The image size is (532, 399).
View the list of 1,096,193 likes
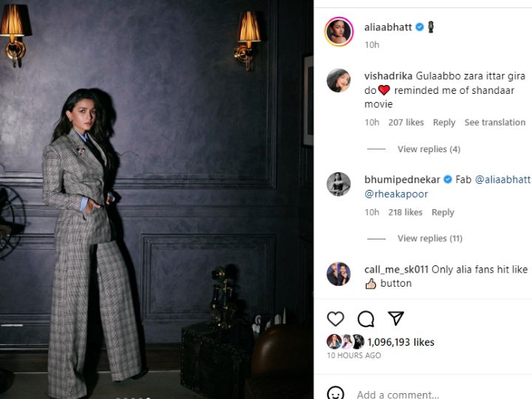[x=400, y=342]
